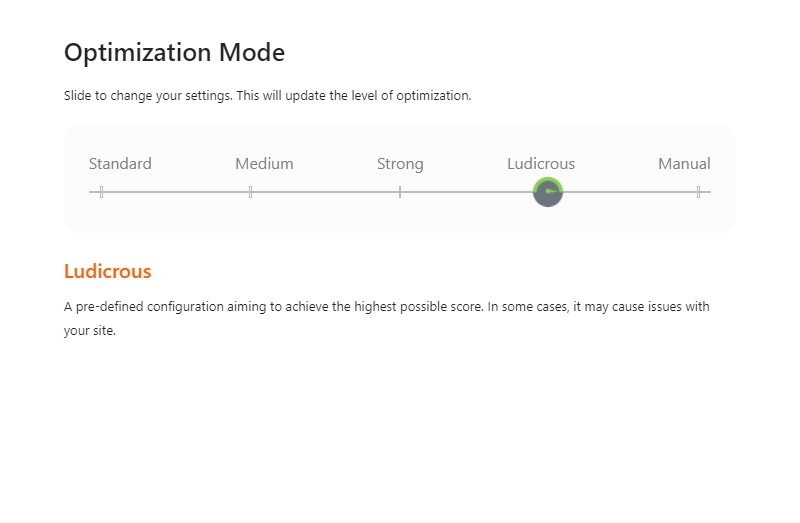This screenshot has height=523, width=800.
Task: Click slider track between Standard and Medium
Action: [175, 192]
